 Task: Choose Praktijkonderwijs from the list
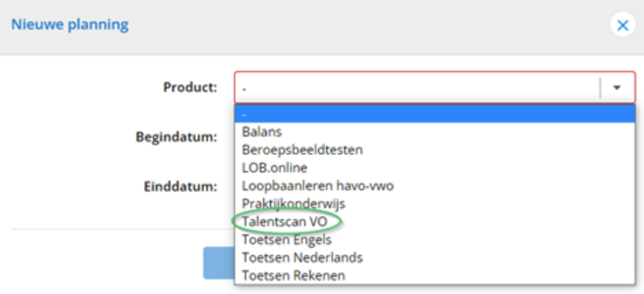tap(293, 203)
